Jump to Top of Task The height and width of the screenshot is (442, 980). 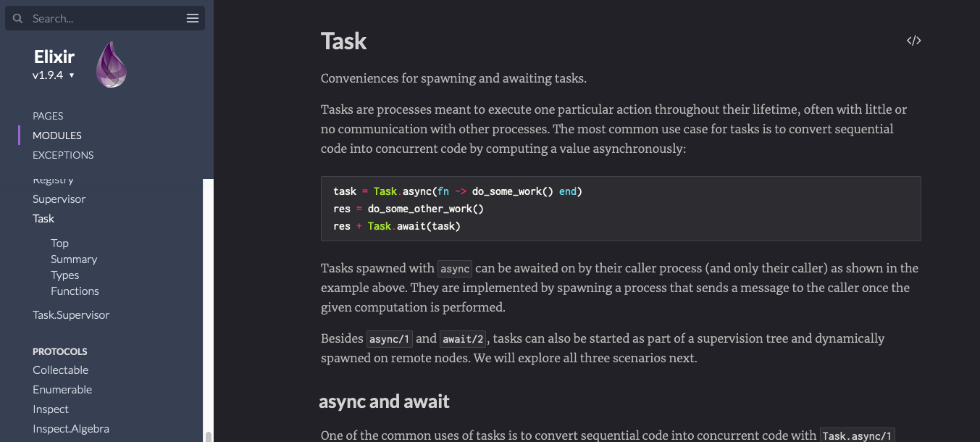(x=59, y=243)
